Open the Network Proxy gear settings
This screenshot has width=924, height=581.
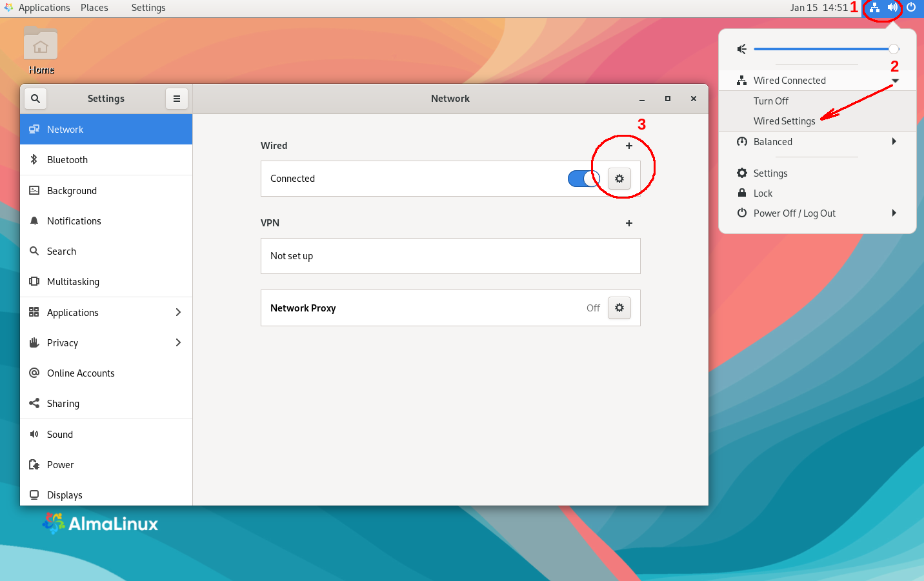619,308
